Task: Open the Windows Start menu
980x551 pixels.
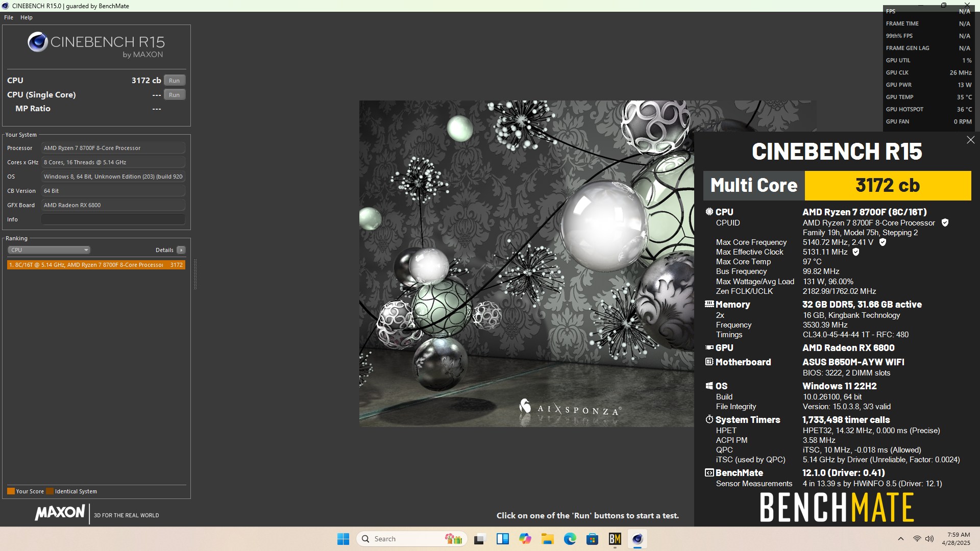Action: click(343, 539)
